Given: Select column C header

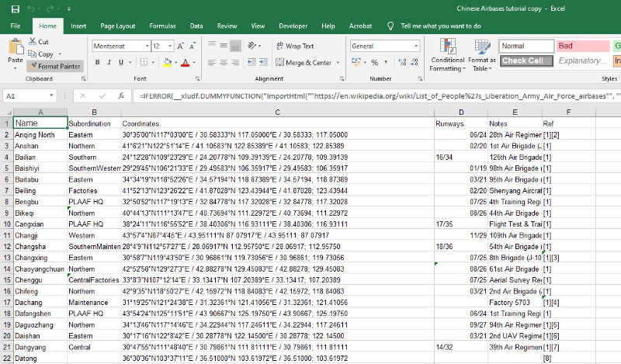Looking at the screenshot, I should (x=278, y=112).
